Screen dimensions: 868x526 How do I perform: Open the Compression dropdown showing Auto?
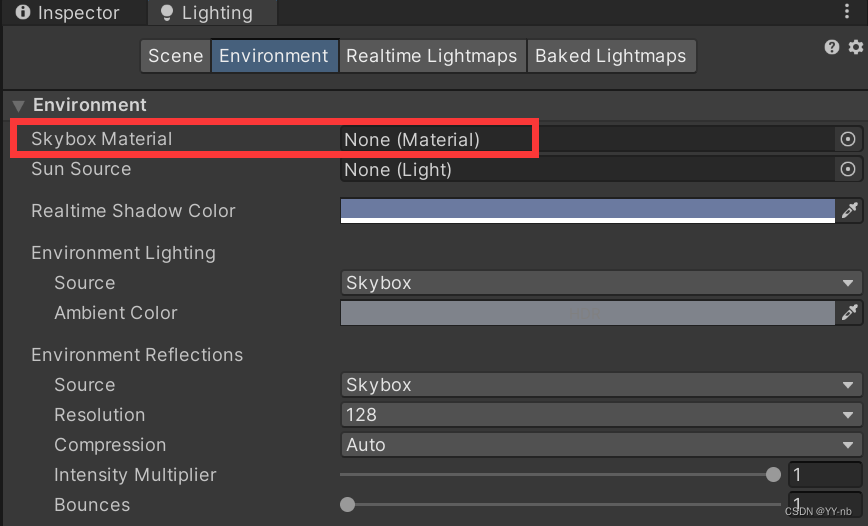(601, 445)
